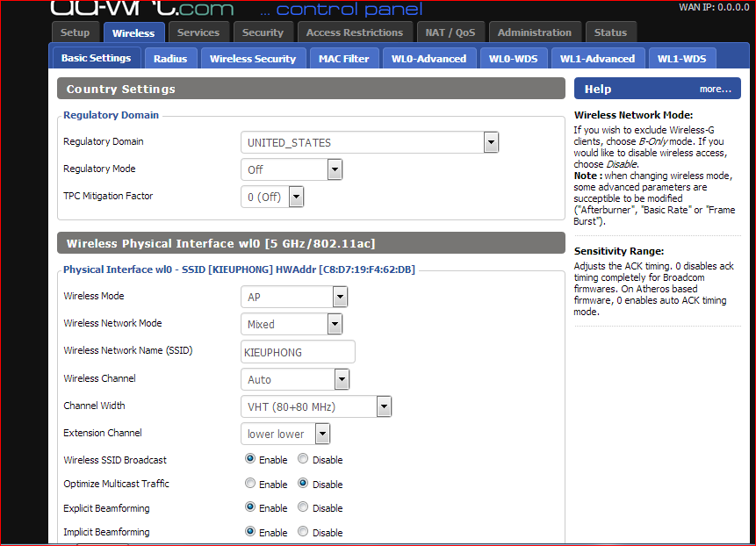Select the MAC Filter sub-tab

[x=344, y=59]
